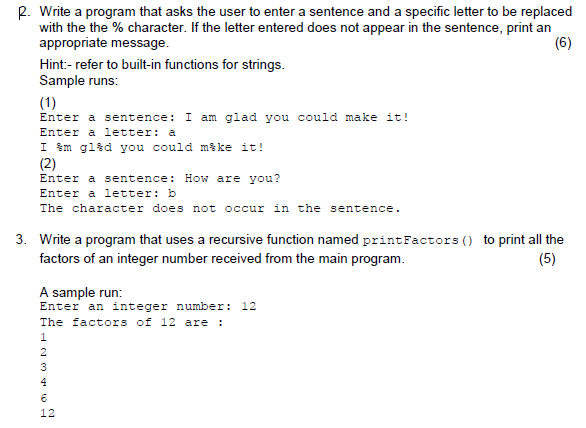Viewport: 586px width, 428px height.
Task: Click the question number 2 marker
Action: (24, 12)
